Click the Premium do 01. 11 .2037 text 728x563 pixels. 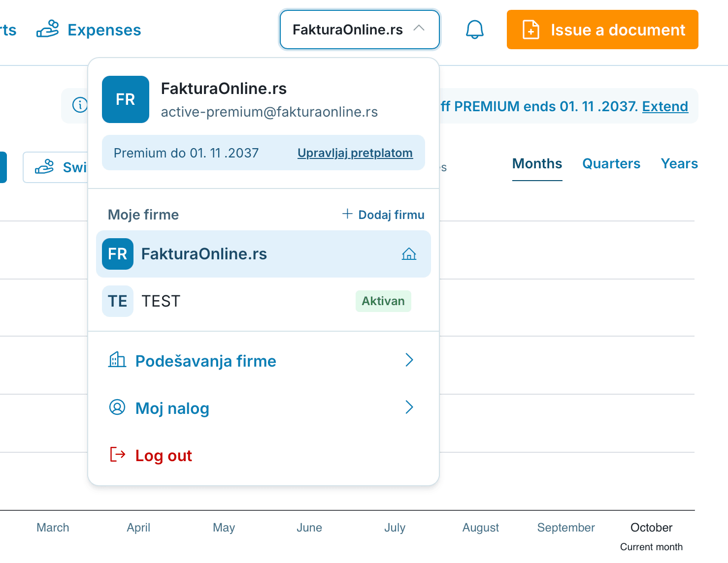pyautogui.click(x=186, y=153)
